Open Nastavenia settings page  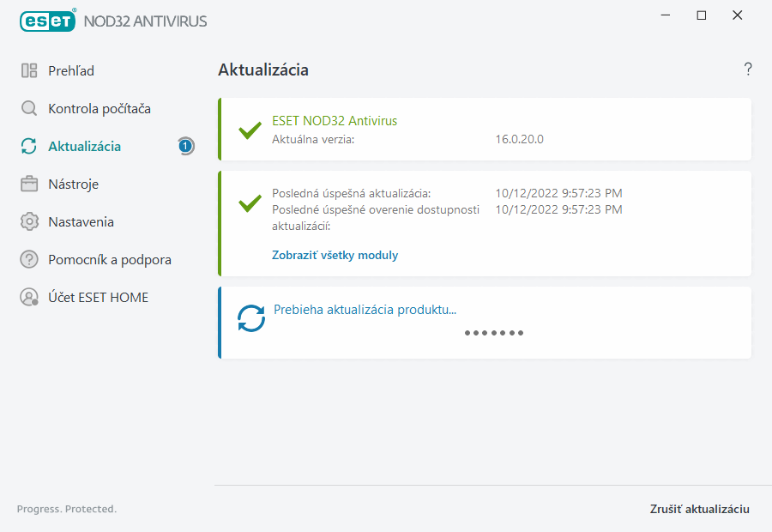pyautogui.click(x=81, y=222)
